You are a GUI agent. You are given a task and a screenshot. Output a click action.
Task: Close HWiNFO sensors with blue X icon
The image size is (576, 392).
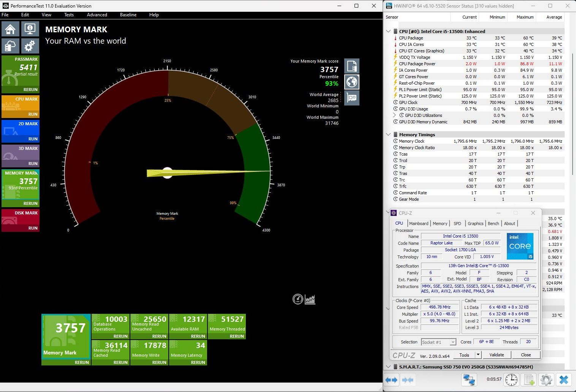coord(564,379)
